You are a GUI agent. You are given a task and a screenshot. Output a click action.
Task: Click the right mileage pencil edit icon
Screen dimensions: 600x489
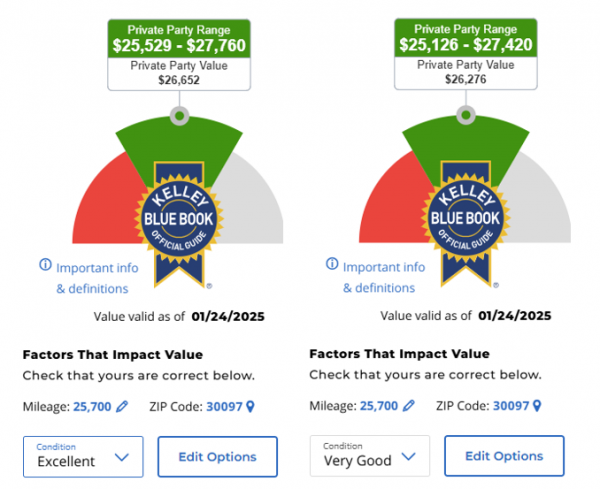(409, 406)
